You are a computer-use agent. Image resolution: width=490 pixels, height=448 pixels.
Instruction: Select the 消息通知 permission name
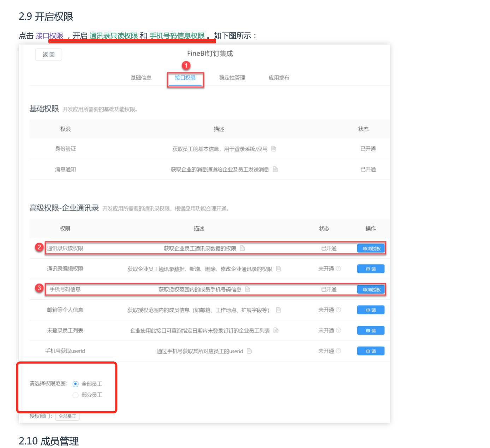65,169
